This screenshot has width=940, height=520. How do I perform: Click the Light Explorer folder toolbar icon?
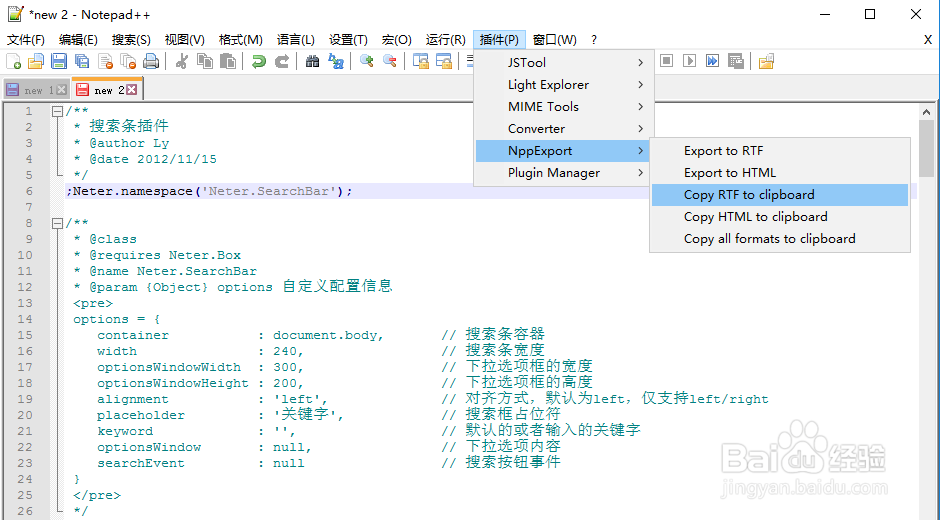pos(766,61)
